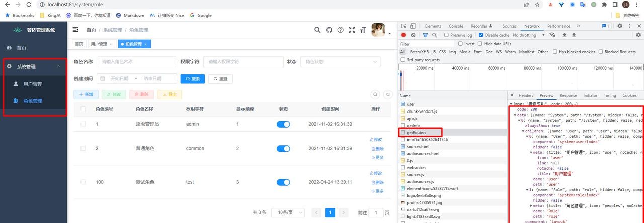Click the 角色名称 input field
The width and height of the screenshot is (644, 223).
click(136, 62)
